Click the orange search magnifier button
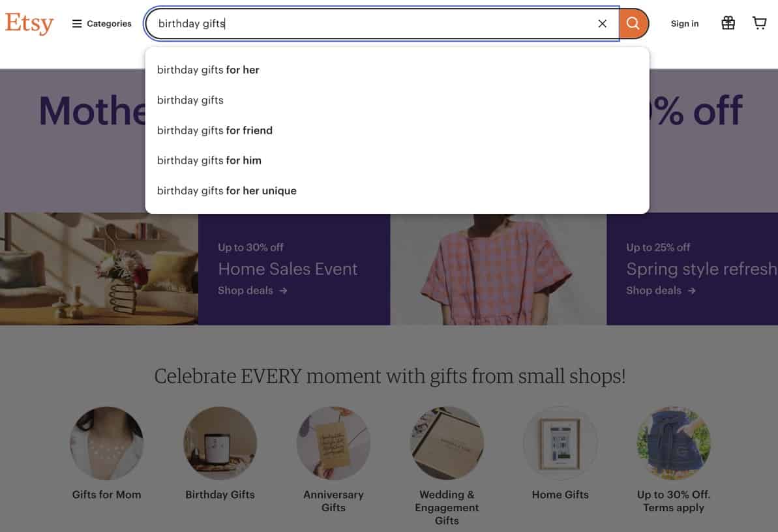 point(632,23)
